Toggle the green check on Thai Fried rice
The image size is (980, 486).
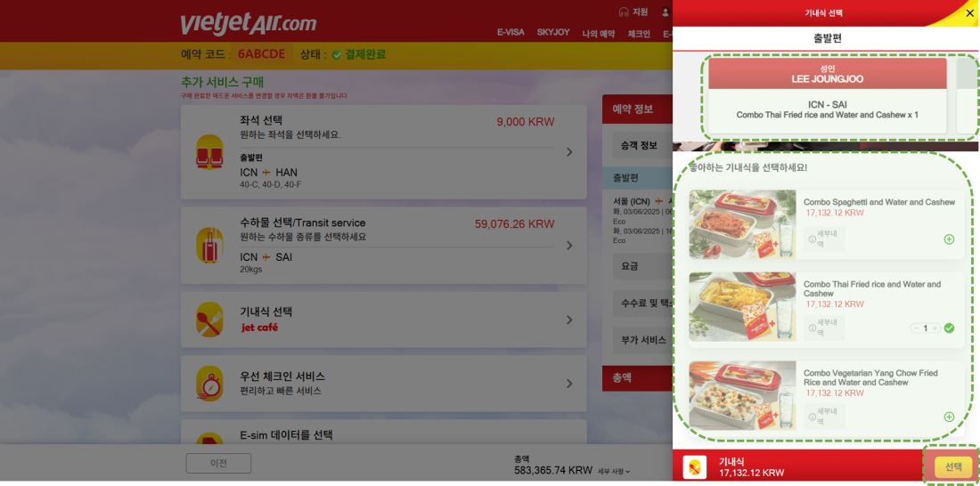click(x=949, y=328)
